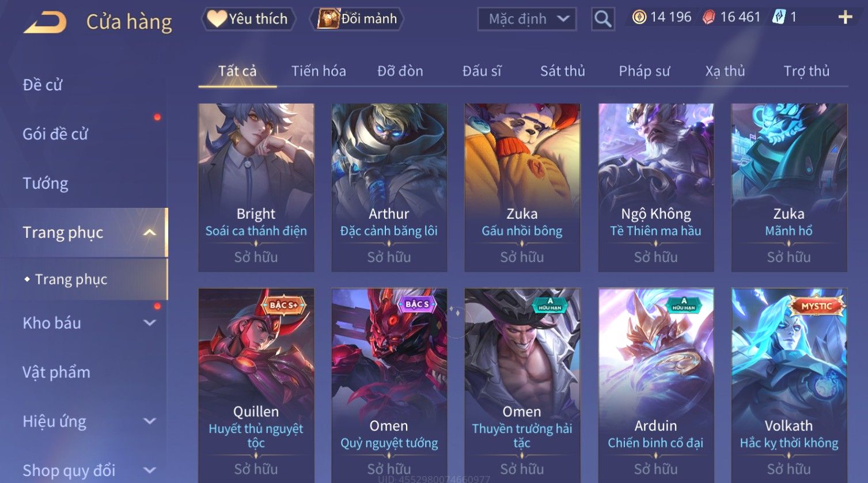This screenshot has height=483, width=868.
Task: Tap the blue voucher ticket icon
Action: pyautogui.click(x=779, y=17)
